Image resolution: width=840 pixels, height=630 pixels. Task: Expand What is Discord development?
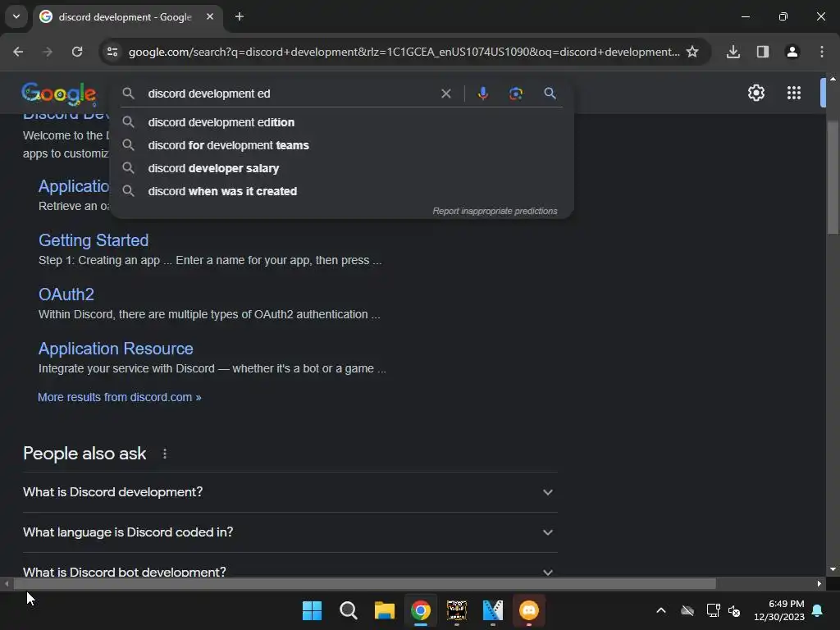click(290, 492)
